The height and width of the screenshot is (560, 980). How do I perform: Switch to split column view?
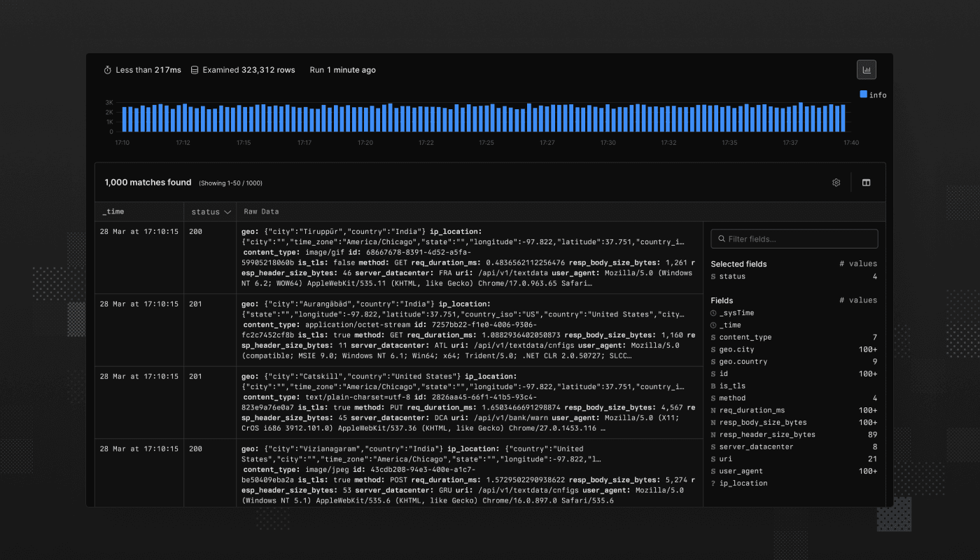point(867,182)
